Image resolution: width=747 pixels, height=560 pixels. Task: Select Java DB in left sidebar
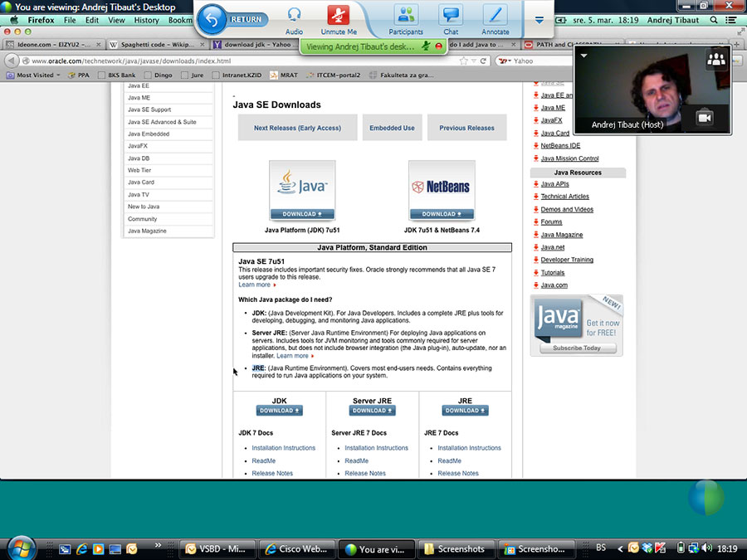pos(138,158)
